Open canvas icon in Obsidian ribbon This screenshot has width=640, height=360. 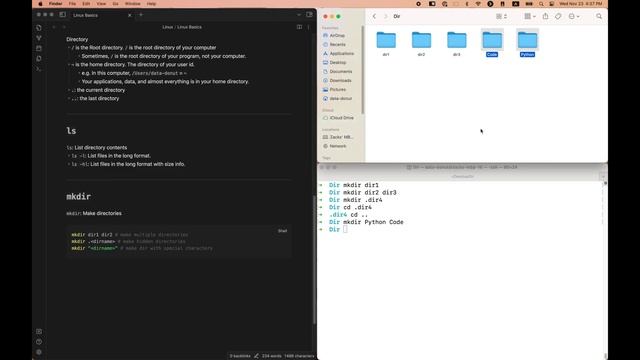coord(39,48)
